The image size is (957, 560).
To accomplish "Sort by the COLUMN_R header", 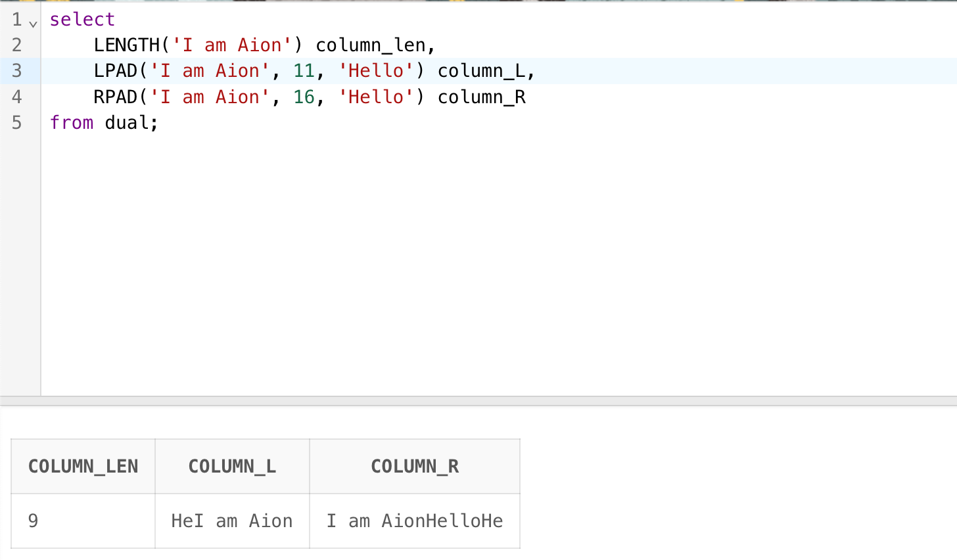I will coord(415,467).
